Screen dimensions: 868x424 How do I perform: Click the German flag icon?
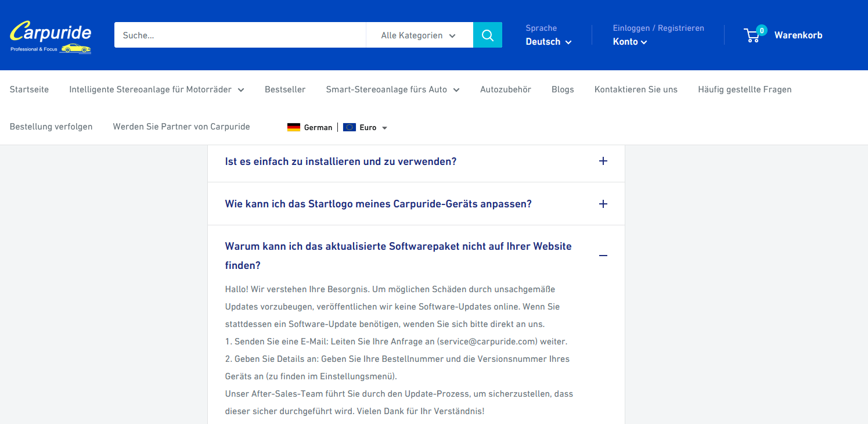294,127
